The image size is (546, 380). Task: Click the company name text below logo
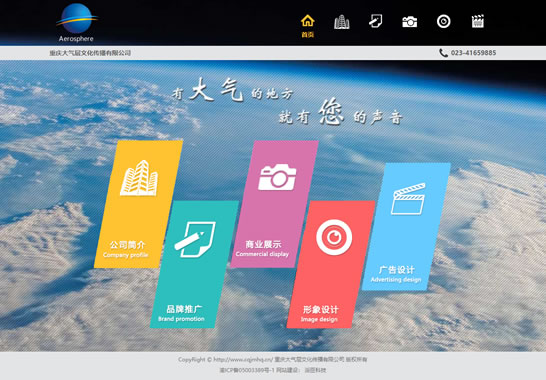[90, 53]
